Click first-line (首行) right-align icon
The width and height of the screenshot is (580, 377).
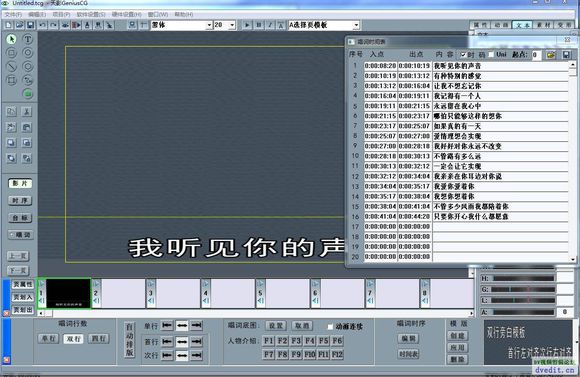point(196,341)
